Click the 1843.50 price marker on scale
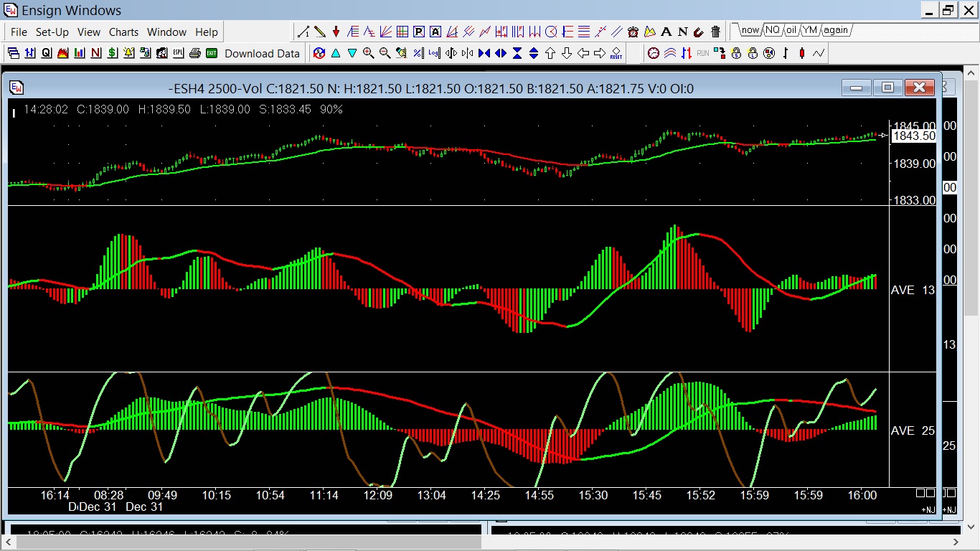The width and height of the screenshot is (980, 551). click(x=914, y=136)
